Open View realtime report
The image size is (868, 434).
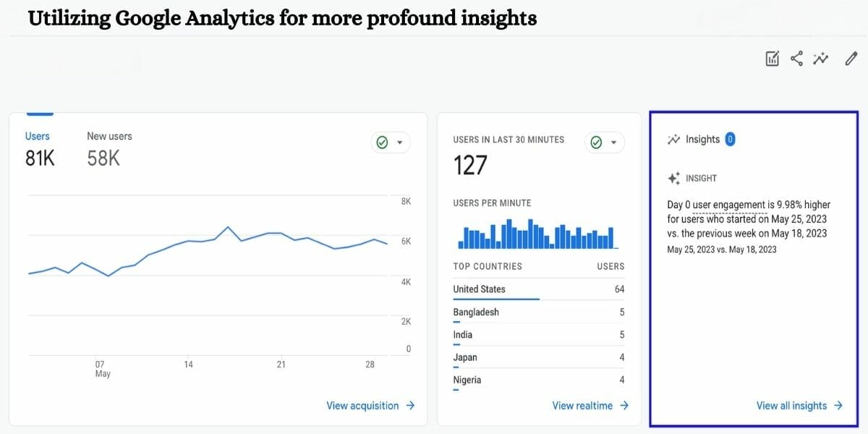coord(582,406)
